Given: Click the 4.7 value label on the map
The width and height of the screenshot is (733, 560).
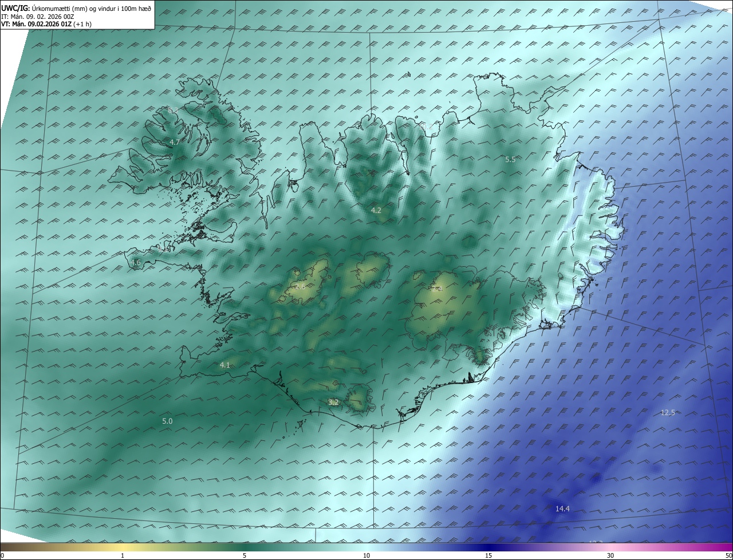Looking at the screenshot, I should [x=175, y=142].
